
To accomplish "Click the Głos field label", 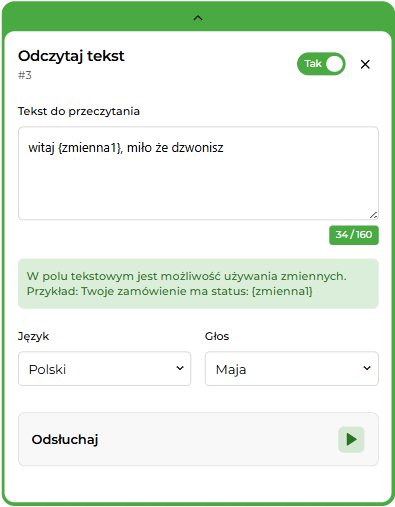I will (x=217, y=336).
